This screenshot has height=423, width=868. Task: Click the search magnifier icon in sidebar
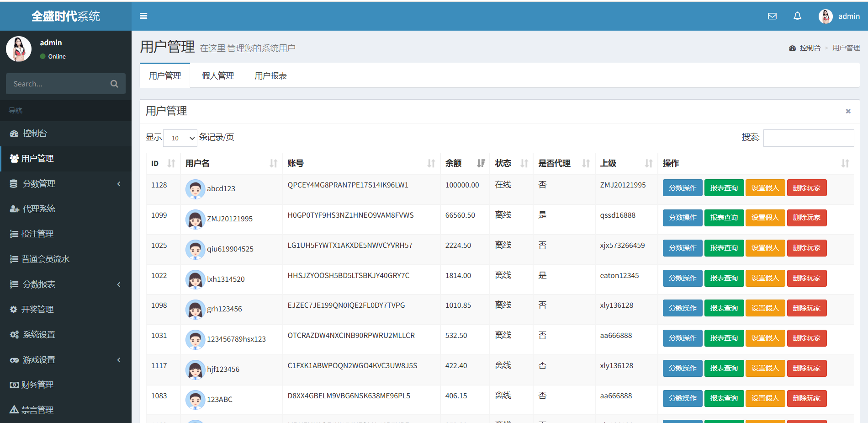click(114, 84)
